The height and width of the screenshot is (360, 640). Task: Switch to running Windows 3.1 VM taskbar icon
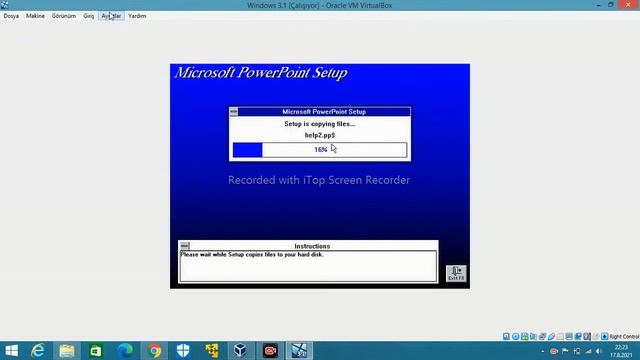coord(299,351)
